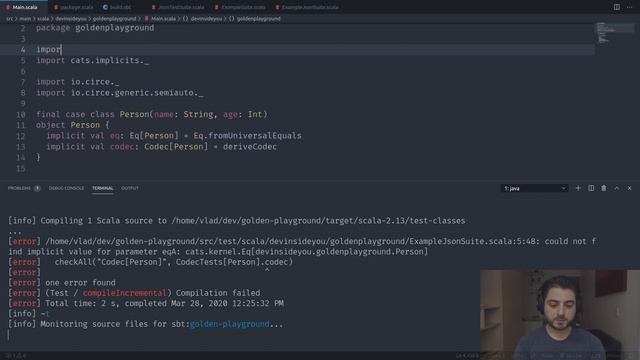Click 'deriveCodec' on line 13

(x=250, y=147)
